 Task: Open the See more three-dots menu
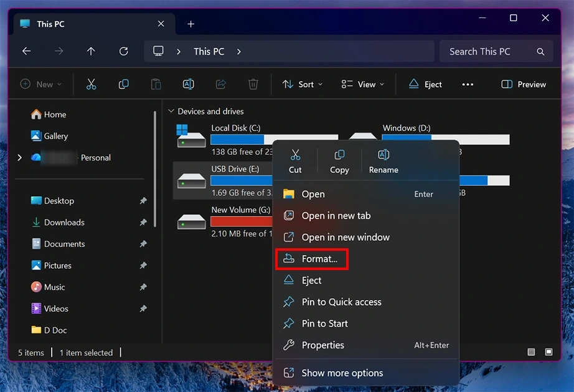coord(468,84)
